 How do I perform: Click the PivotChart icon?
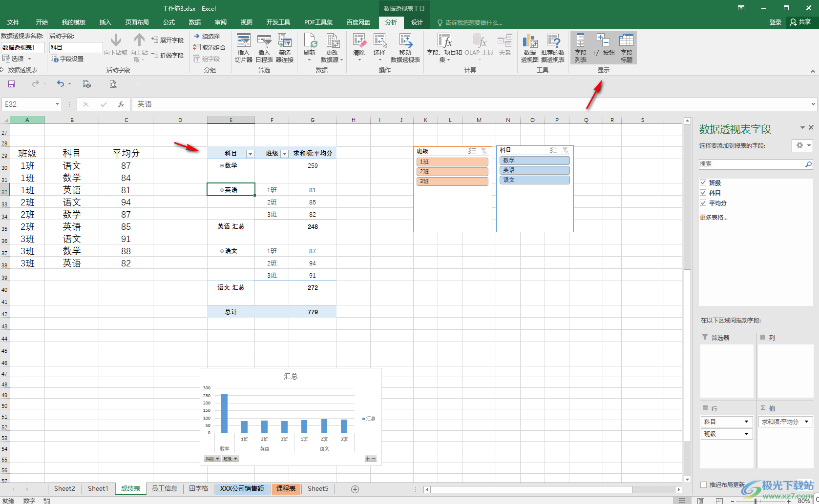coord(530,48)
